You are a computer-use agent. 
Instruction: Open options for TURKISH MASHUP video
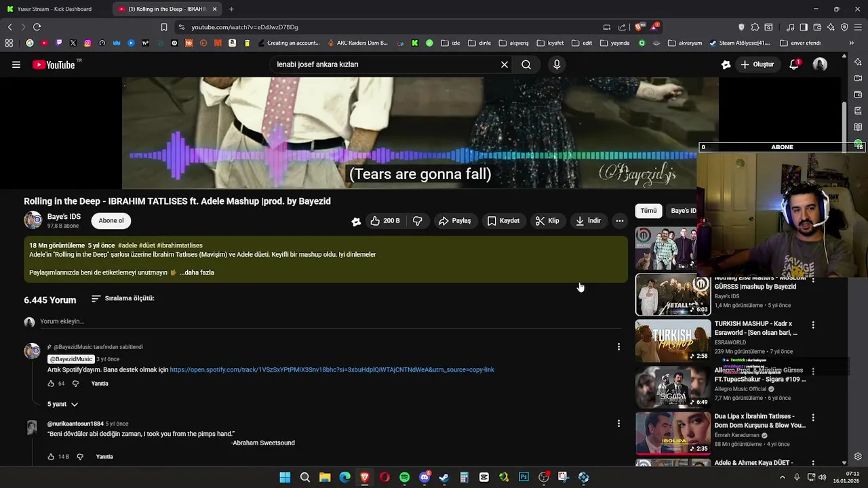[x=813, y=325]
